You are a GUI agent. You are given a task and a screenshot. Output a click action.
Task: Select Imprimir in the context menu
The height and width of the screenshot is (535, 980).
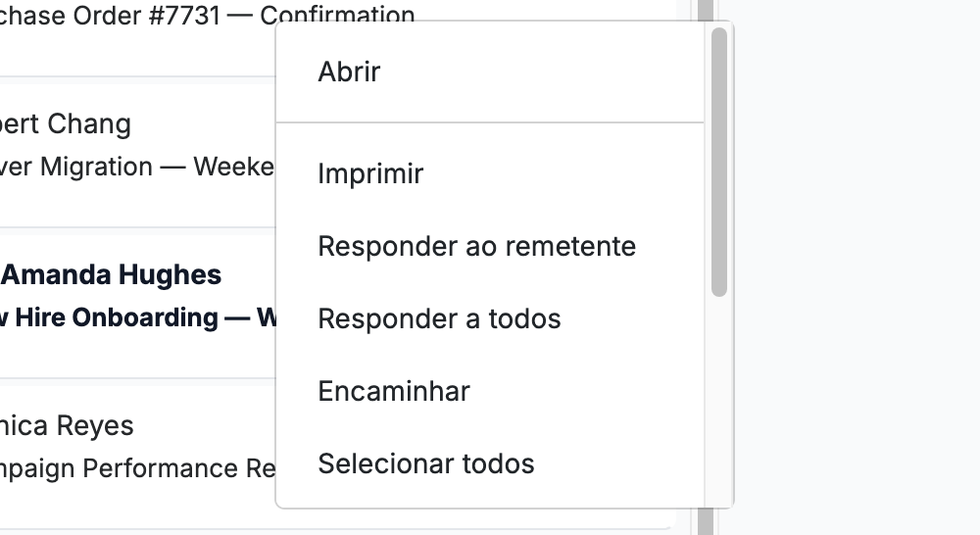(x=490, y=173)
